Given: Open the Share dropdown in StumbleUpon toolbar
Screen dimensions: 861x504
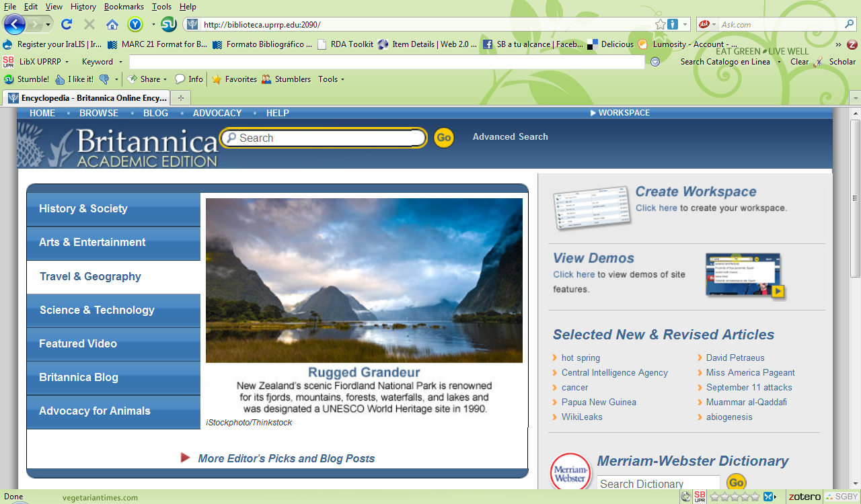Looking at the screenshot, I should click(145, 79).
